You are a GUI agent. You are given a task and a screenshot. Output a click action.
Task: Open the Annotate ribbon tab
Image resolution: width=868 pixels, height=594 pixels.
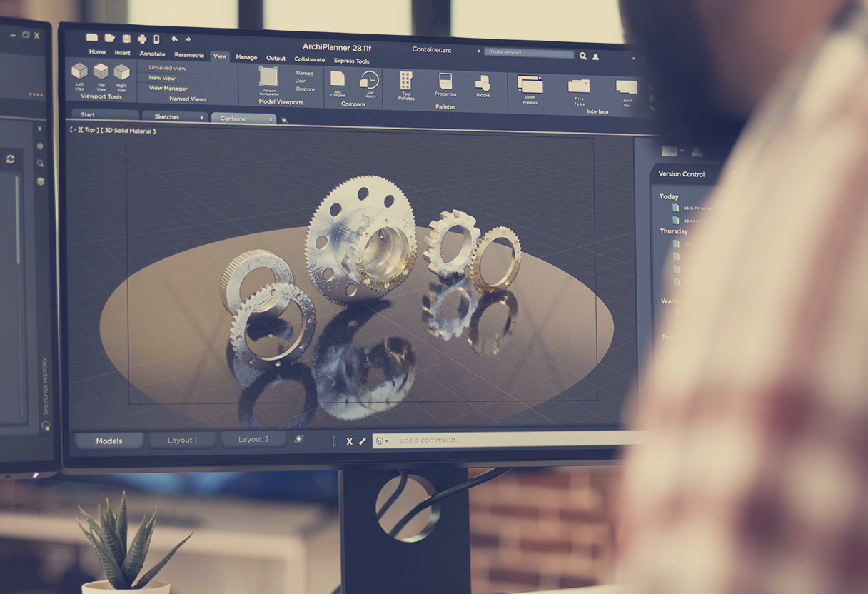(152, 54)
